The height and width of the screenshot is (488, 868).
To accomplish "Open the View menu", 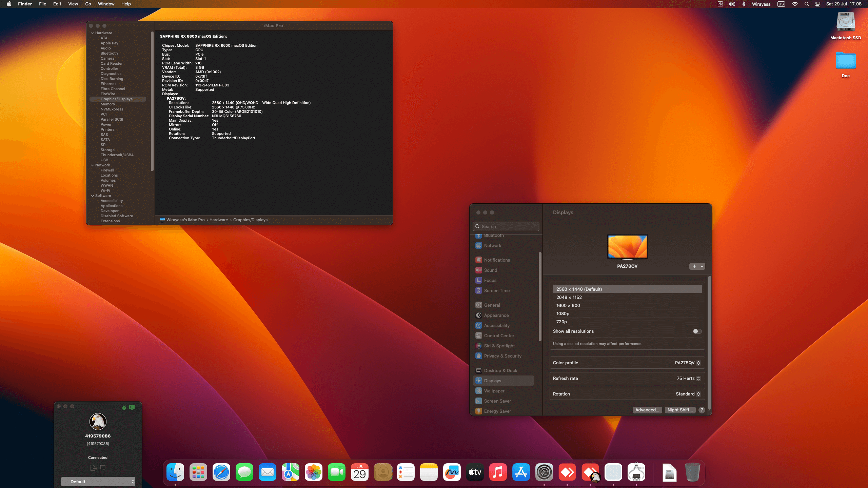I will pyautogui.click(x=73, y=4).
